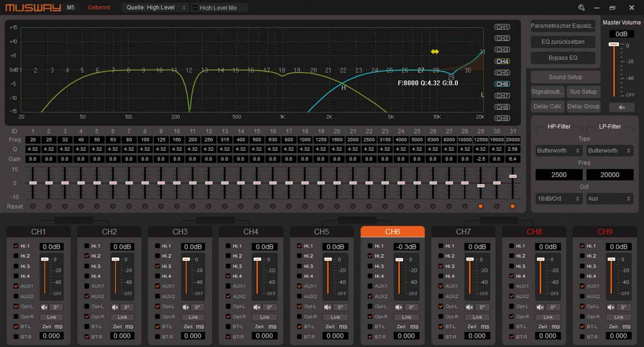Click the 0° phase button in CH7
Image resolution: width=644 pixels, height=347 pixels.
click(482, 308)
